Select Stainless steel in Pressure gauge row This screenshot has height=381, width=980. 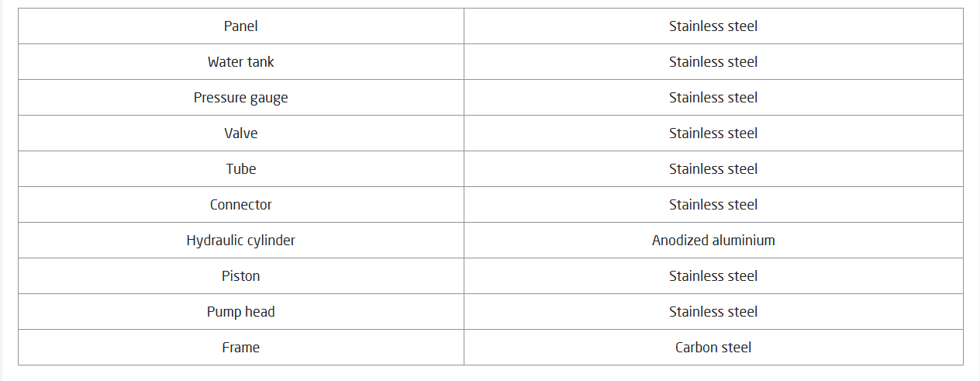pyautogui.click(x=713, y=98)
